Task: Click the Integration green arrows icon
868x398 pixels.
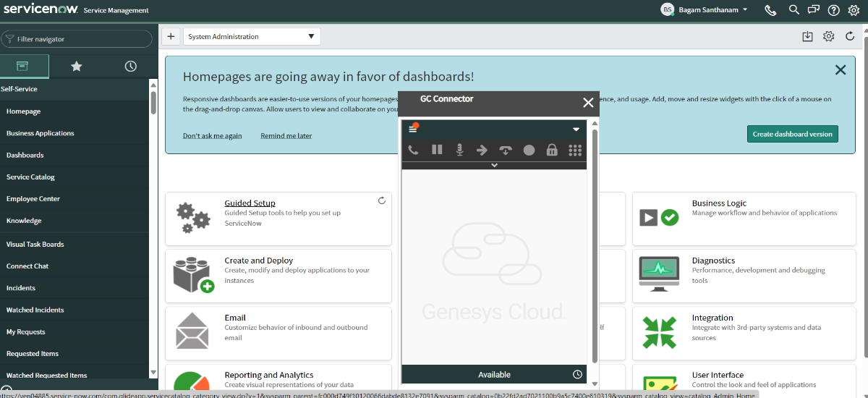Action: (x=659, y=332)
